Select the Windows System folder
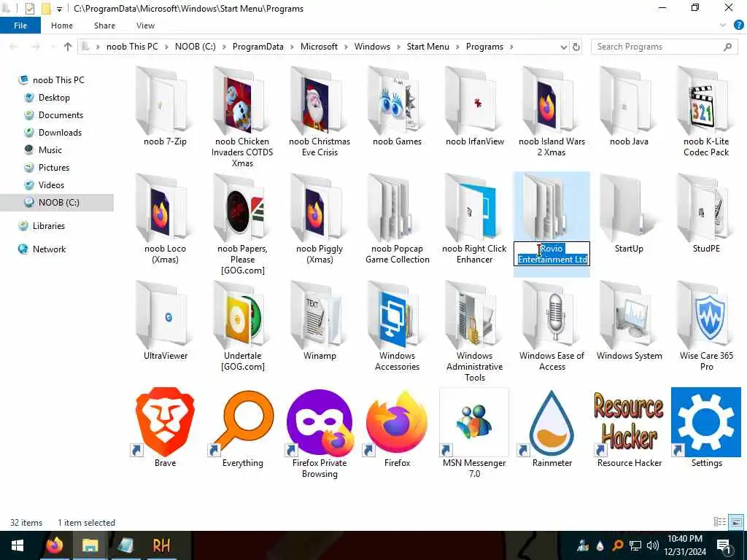Viewport: 747px width, 560px height. (x=629, y=321)
